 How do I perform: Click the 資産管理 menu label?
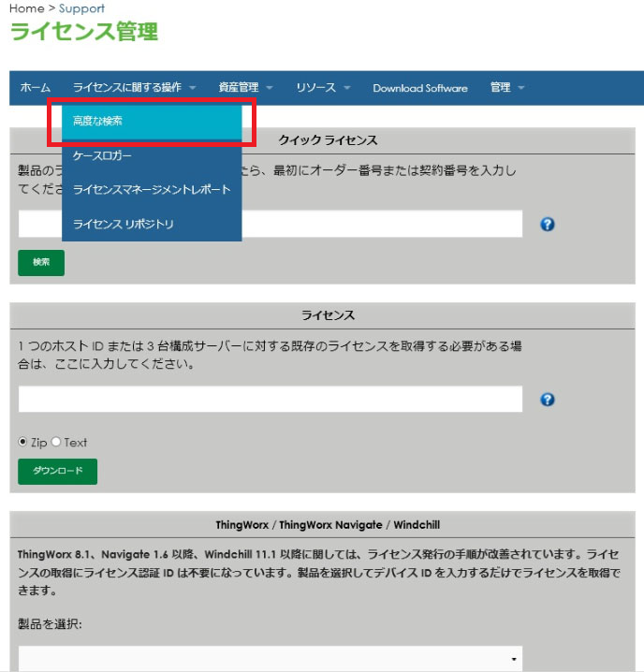click(239, 87)
